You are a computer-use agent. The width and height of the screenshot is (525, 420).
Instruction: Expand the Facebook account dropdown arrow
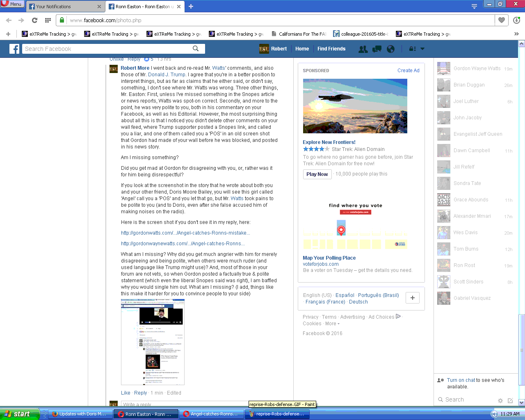pos(422,49)
